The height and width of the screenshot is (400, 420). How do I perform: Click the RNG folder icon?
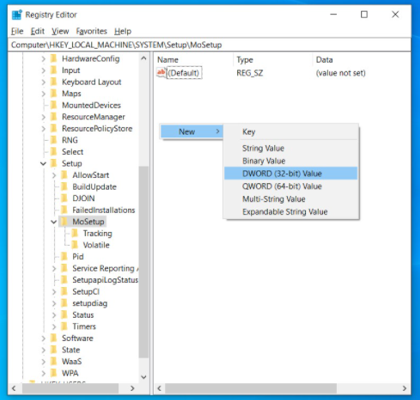click(54, 140)
